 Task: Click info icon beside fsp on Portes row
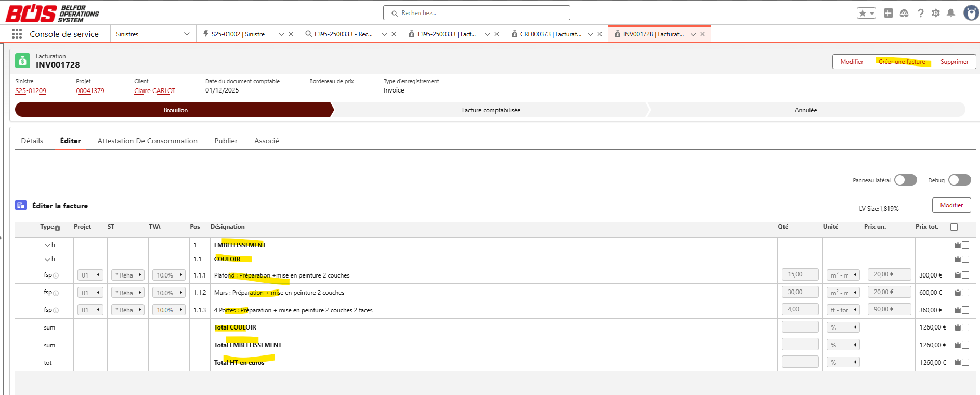point(56,310)
